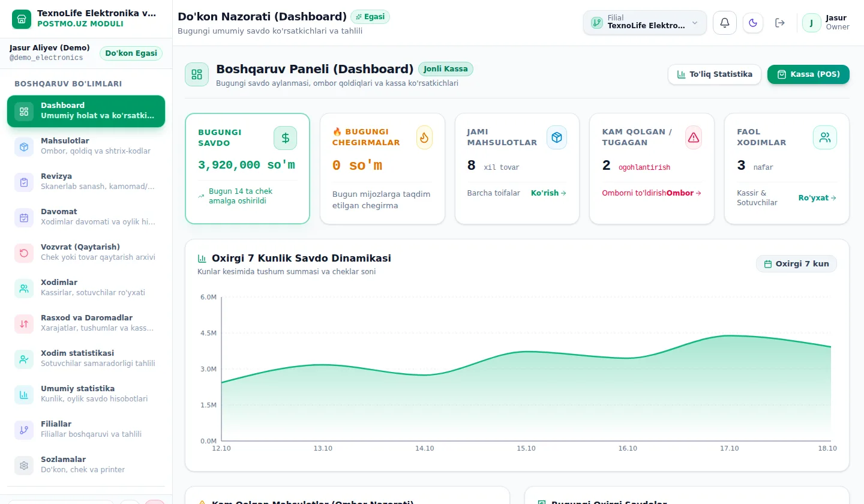Click the @demo_electronics username text
This screenshot has height=504, width=864.
coord(46,58)
